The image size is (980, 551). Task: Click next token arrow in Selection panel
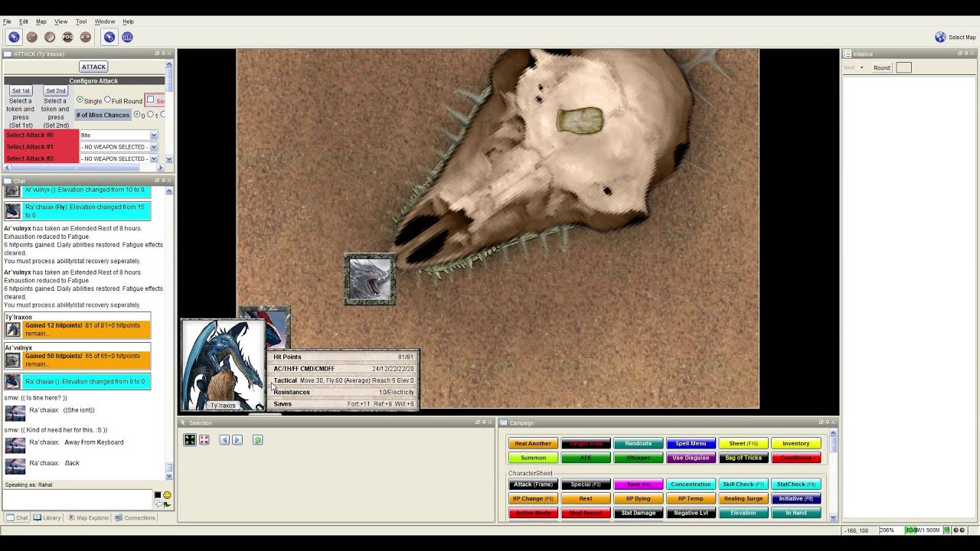tap(237, 440)
